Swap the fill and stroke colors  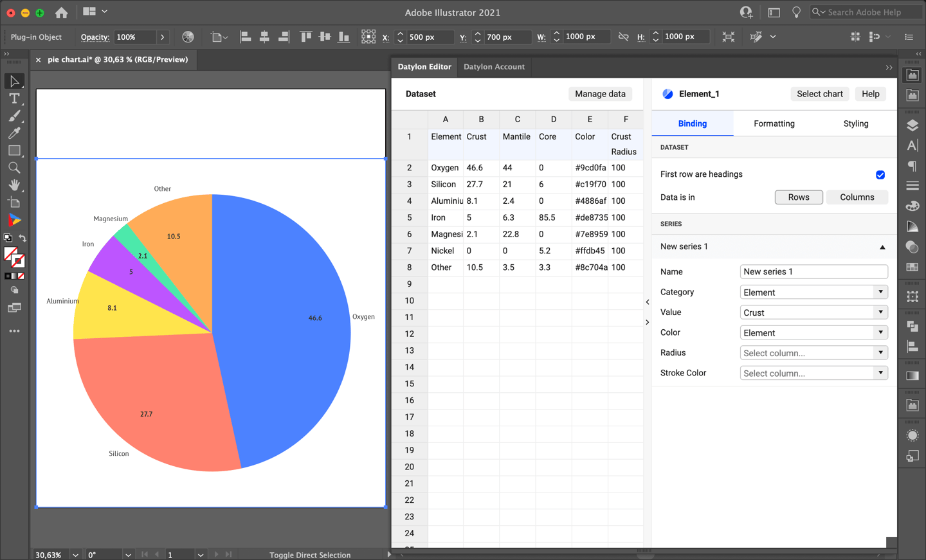[23, 237]
